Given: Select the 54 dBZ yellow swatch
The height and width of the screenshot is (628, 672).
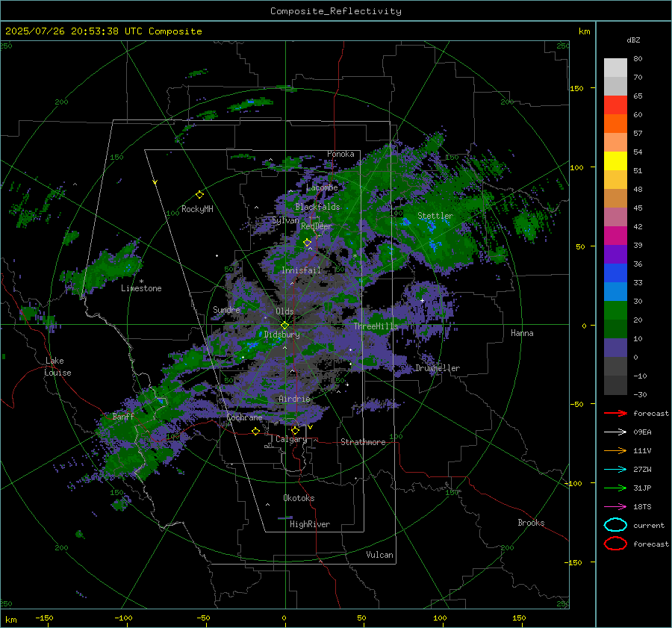Looking at the screenshot, I should pyautogui.click(x=615, y=161).
